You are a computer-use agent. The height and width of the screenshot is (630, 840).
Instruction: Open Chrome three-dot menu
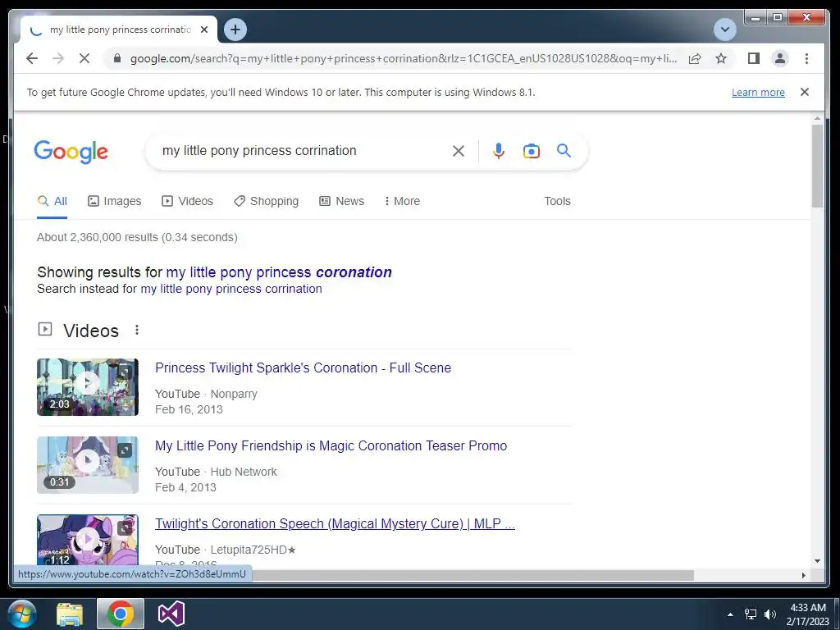point(806,58)
